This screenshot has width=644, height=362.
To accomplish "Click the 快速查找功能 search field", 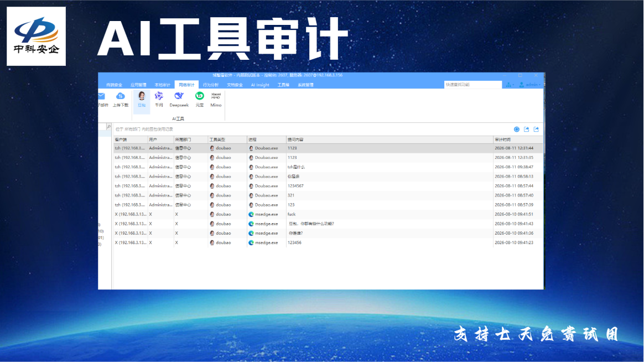I will point(472,85).
